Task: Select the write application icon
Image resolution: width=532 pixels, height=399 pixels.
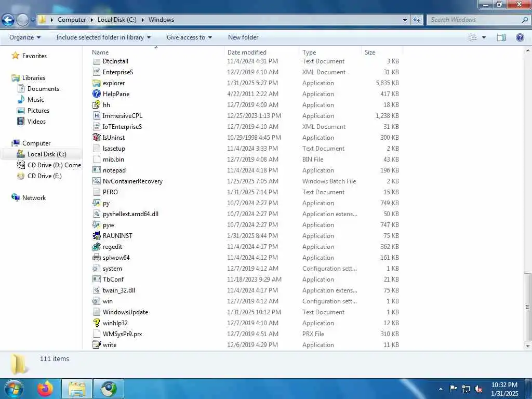Action: click(97, 345)
